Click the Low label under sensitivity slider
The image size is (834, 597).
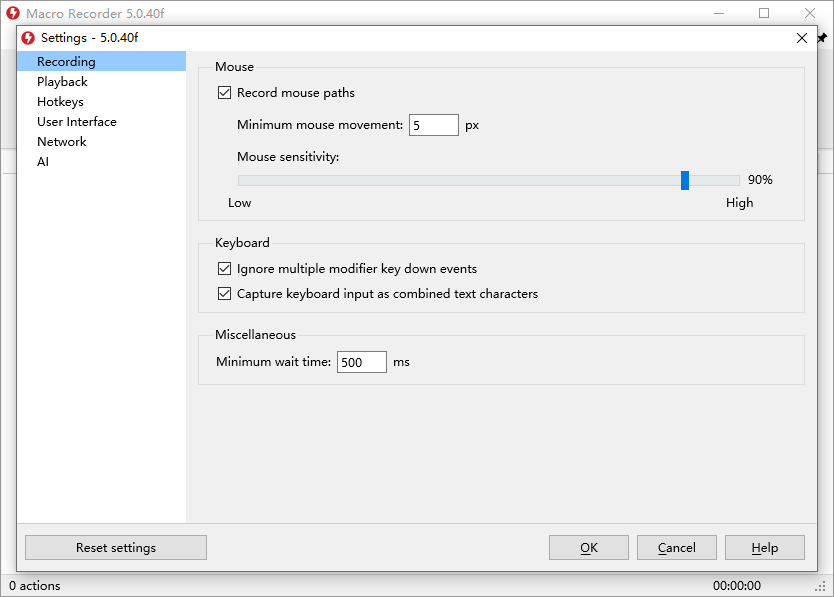(239, 203)
